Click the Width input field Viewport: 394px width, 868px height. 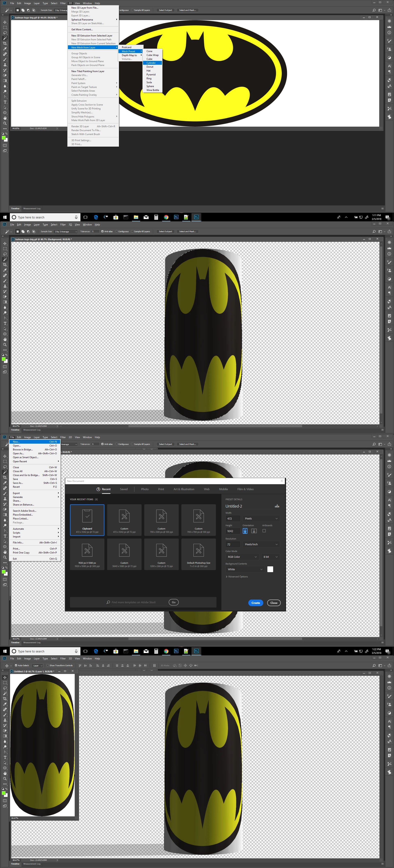click(x=233, y=519)
